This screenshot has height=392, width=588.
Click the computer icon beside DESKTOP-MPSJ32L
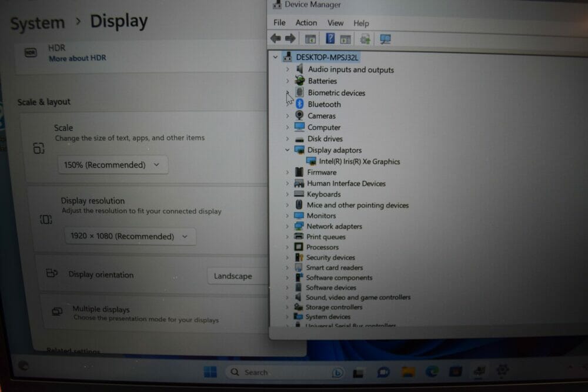[x=288, y=57]
